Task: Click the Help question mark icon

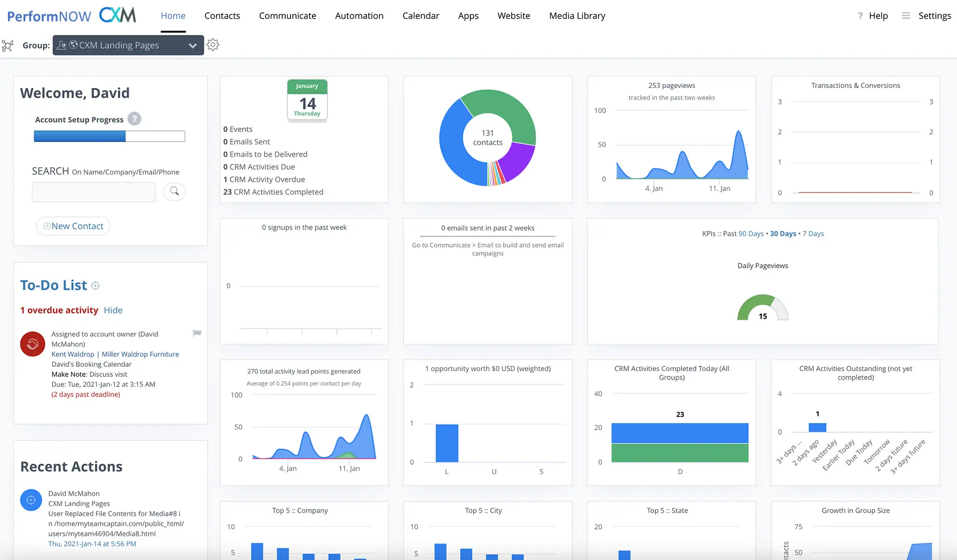Action: coord(860,15)
